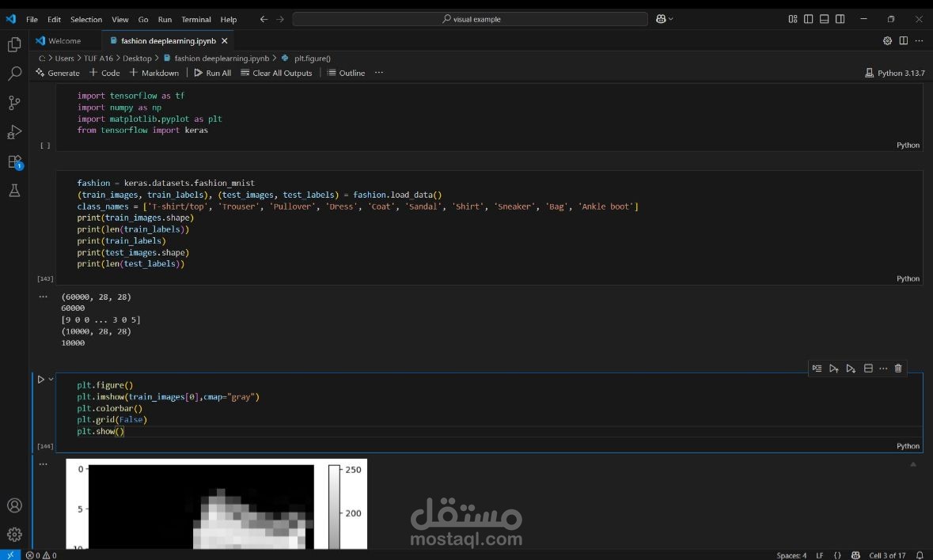
Task: Switch to the Welcome tab
Action: coord(66,40)
